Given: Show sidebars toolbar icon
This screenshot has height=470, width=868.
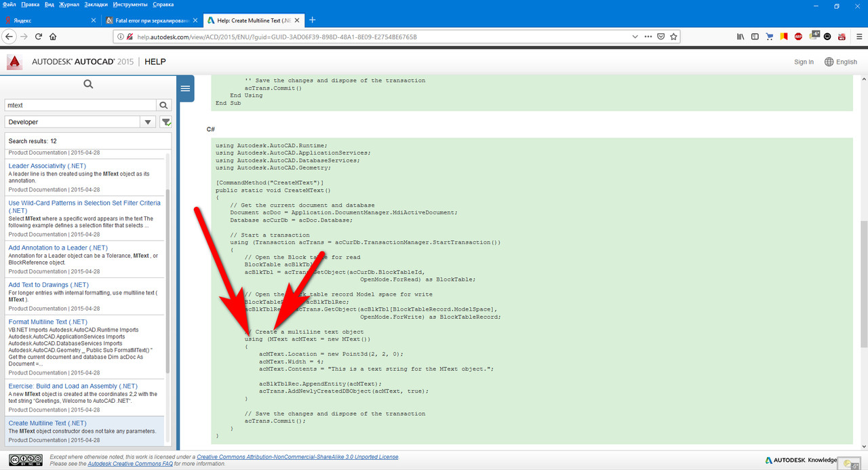Looking at the screenshot, I should [755, 37].
